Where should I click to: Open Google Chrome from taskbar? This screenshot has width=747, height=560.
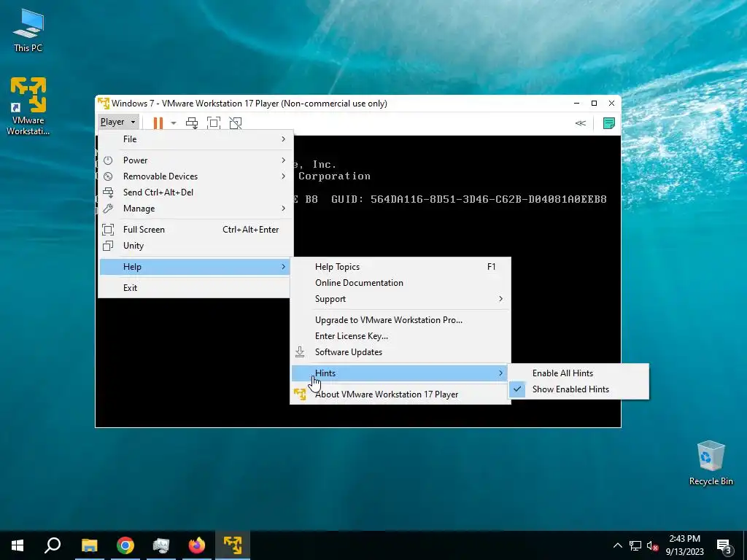point(125,545)
